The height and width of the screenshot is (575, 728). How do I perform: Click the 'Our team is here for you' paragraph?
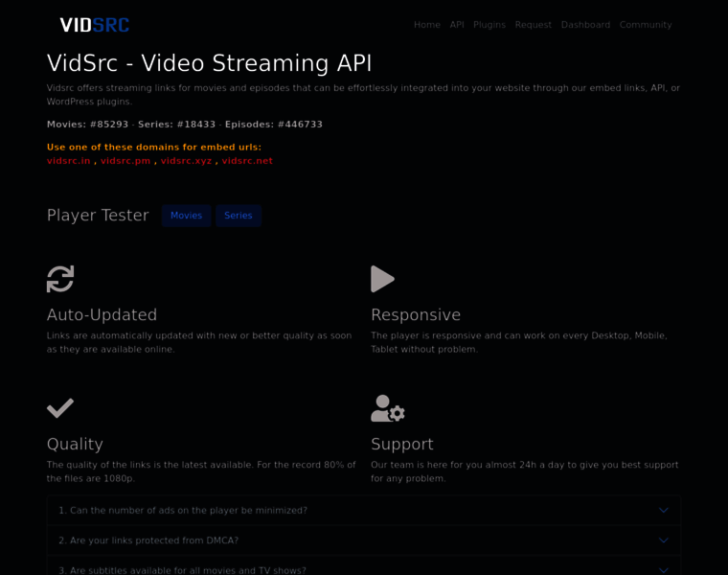pyautogui.click(x=525, y=471)
